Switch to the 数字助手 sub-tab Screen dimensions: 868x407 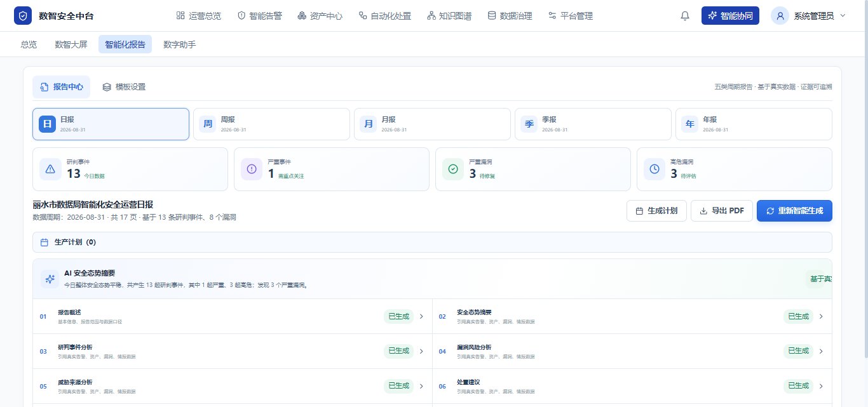pyautogui.click(x=179, y=44)
